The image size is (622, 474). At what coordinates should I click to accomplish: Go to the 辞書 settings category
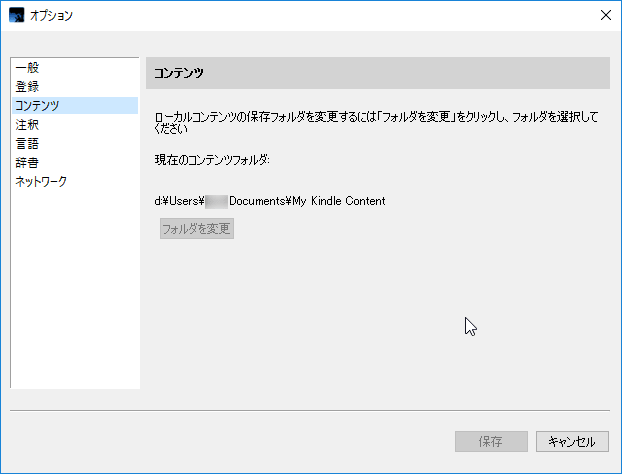[28, 163]
